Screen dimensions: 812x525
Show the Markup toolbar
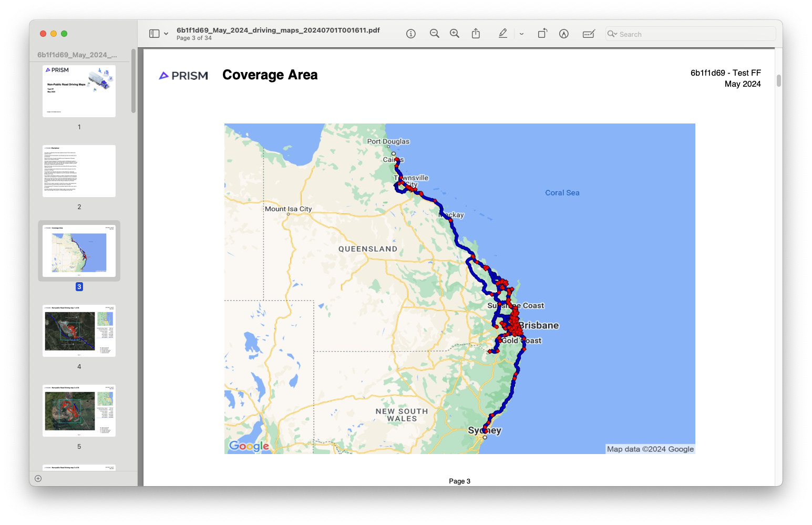[x=564, y=34]
